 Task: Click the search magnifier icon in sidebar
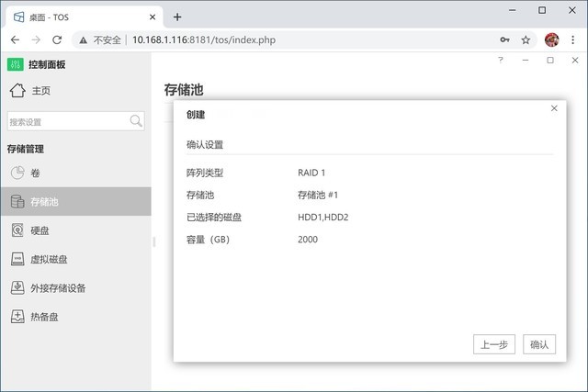tap(136, 120)
